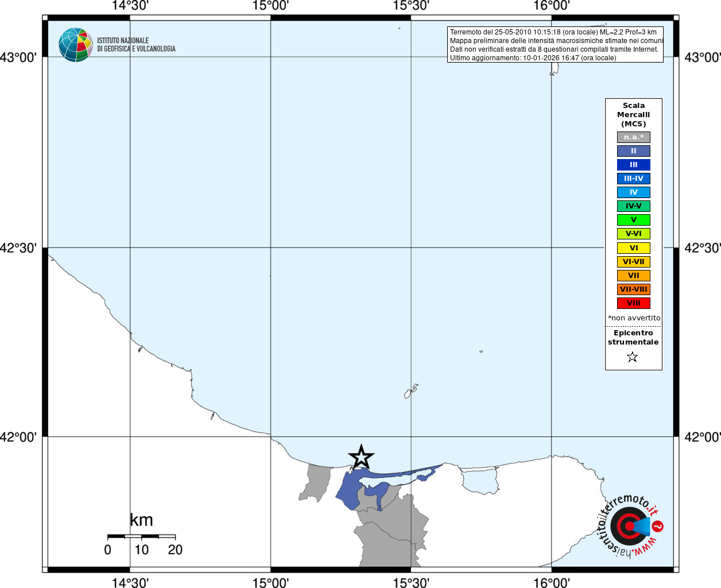Click the INGV globe logo
Screen dimensions: 721x588
pyautogui.click(x=75, y=45)
